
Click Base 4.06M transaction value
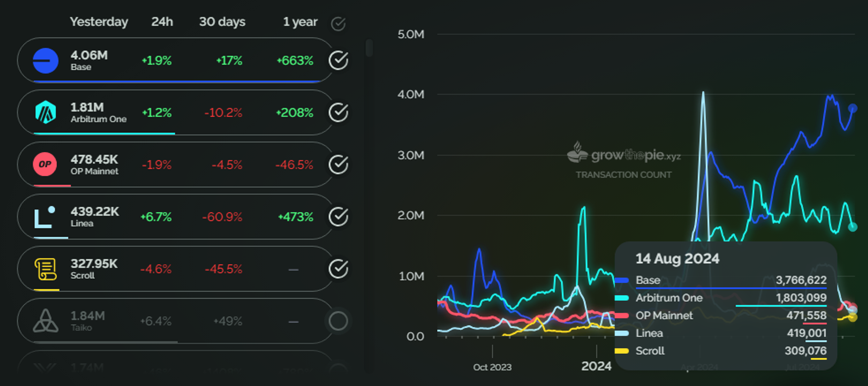(89, 56)
